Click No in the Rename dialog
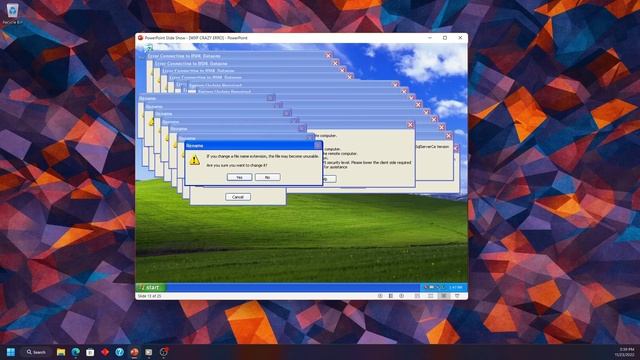Screen dimensions: 640x360 pyautogui.click(x=267, y=177)
